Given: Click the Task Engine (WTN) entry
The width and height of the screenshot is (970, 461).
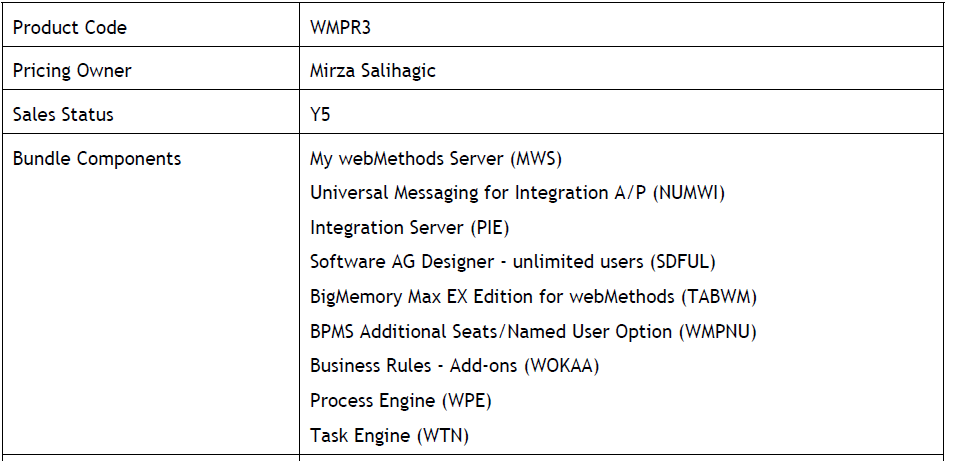Looking at the screenshot, I should point(390,436).
